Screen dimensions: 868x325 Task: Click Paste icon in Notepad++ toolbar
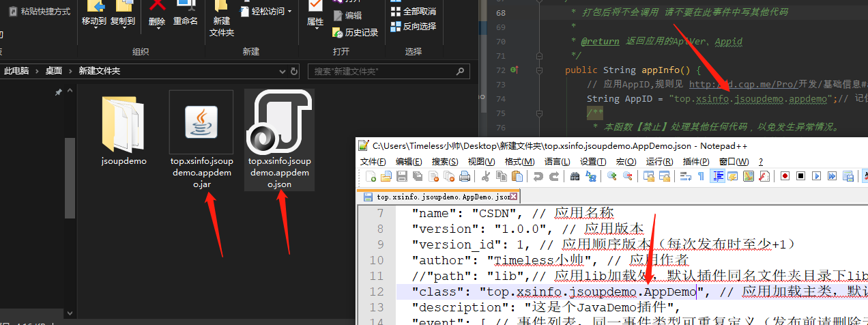[x=517, y=176]
